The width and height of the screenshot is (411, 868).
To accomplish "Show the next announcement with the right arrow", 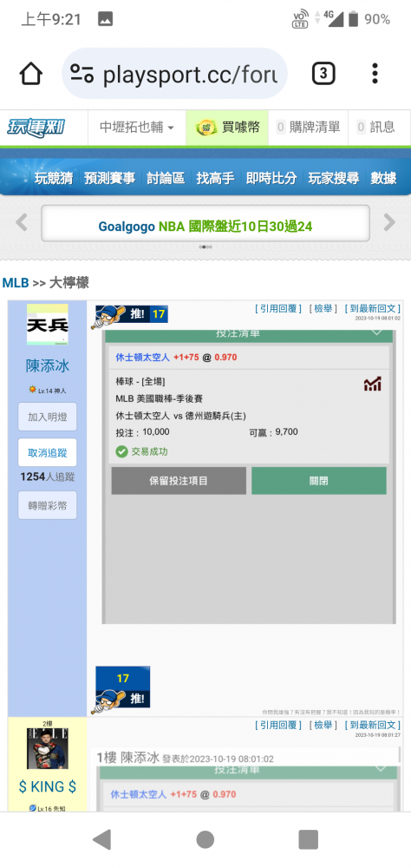I will 389,222.
